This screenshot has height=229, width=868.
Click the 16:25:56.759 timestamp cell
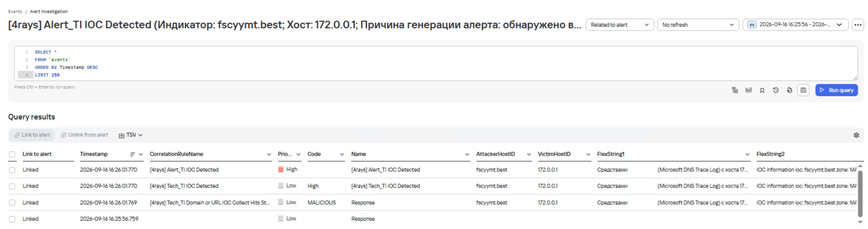(x=109, y=219)
